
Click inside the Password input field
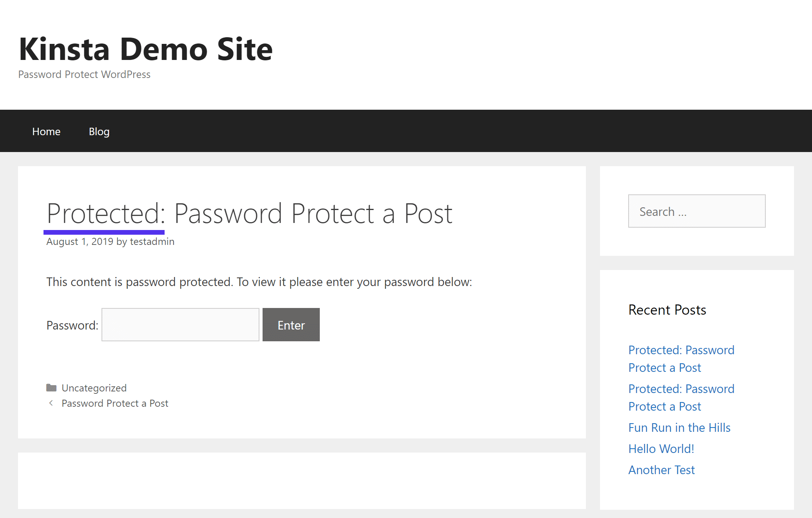(181, 324)
